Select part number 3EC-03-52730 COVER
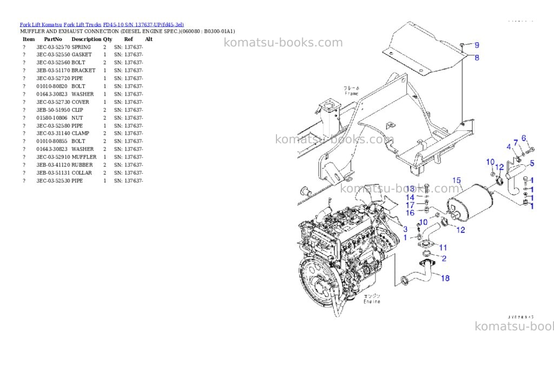The height and width of the screenshot is (392, 554). click(63, 102)
